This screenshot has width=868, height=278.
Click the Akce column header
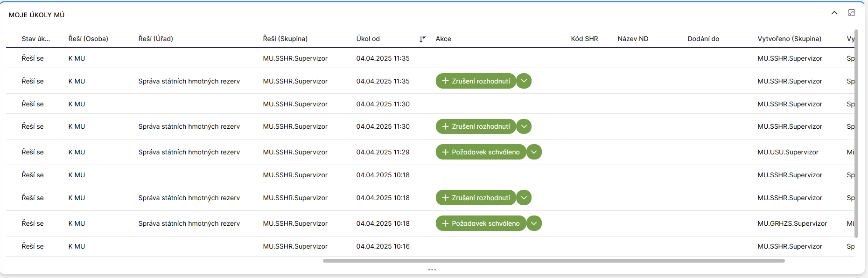pos(443,39)
